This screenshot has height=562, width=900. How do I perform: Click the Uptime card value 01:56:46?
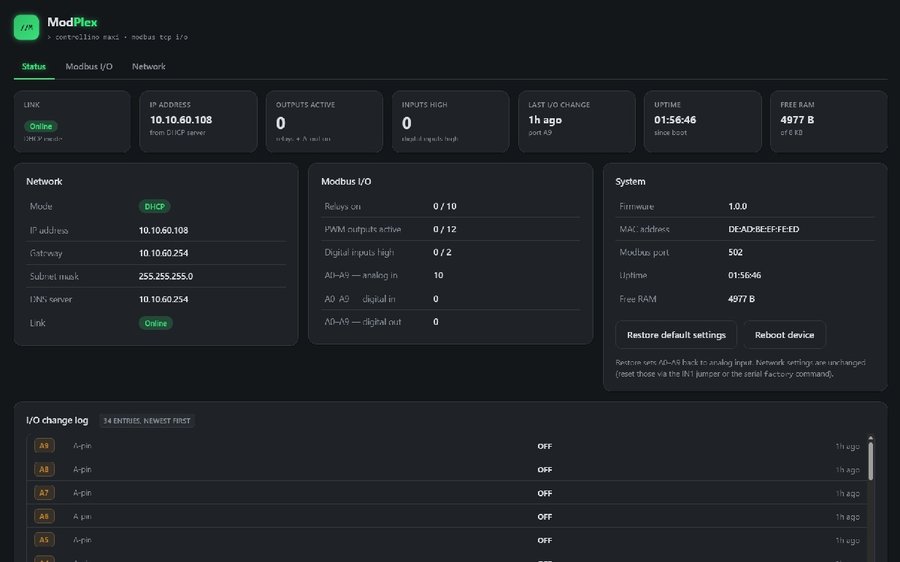pos(675,120)
